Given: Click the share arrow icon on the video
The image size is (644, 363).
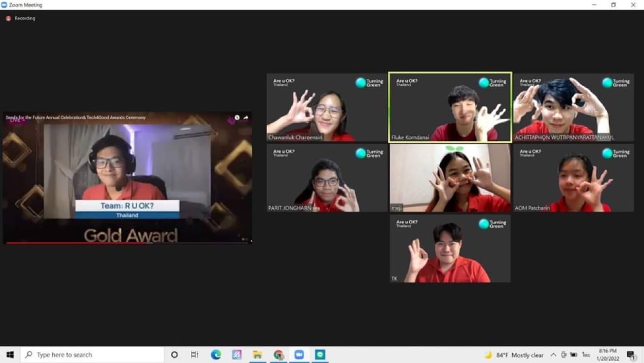Looking at the screenshot, I should tap(245, 117).
